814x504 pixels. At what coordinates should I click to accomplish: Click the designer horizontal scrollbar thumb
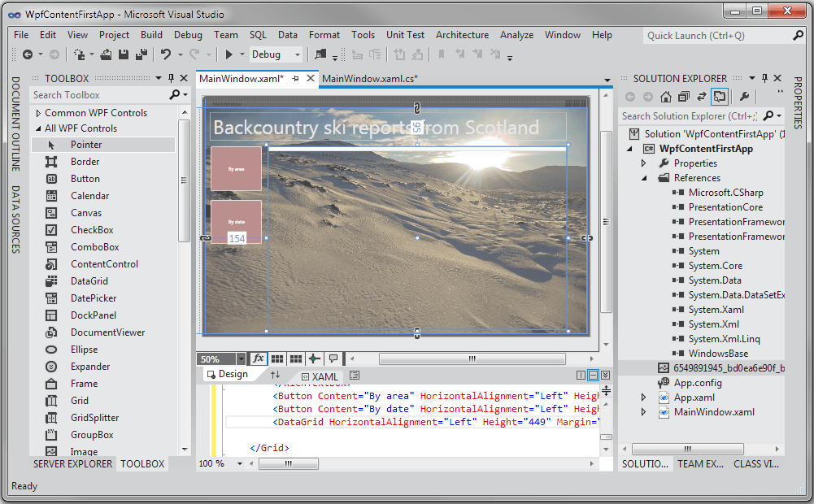472,358
